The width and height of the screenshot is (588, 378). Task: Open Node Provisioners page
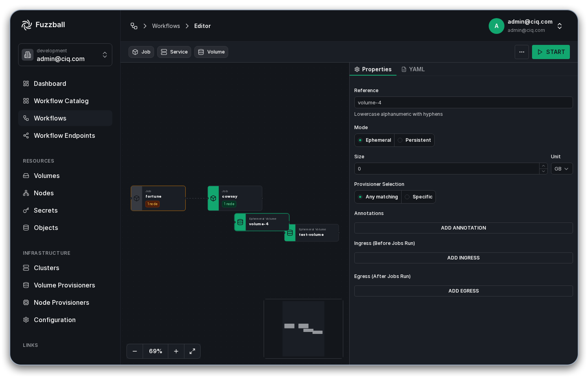65,302
